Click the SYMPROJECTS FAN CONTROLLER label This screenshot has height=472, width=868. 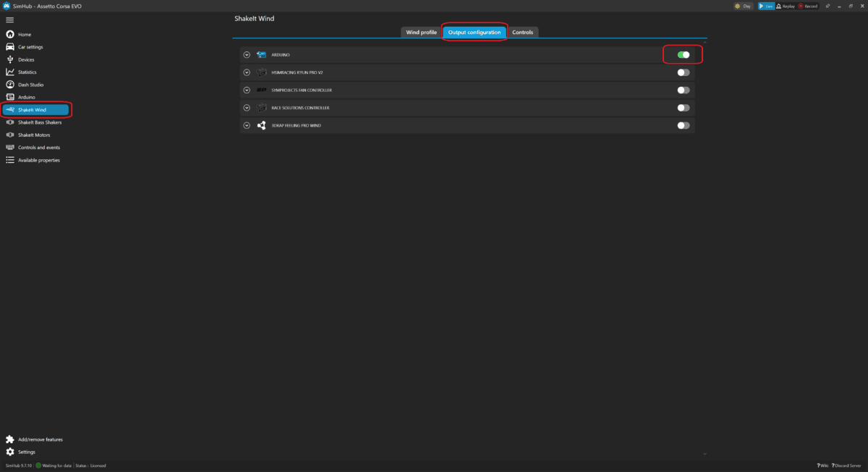coord(302,90)
